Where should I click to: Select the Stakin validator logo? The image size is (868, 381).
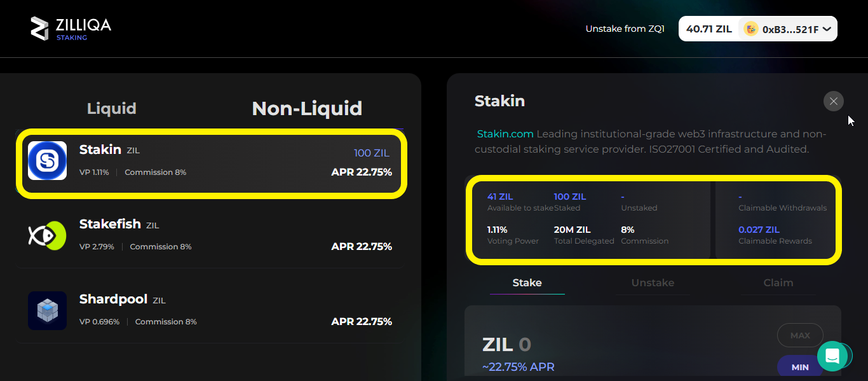[47, 161]
